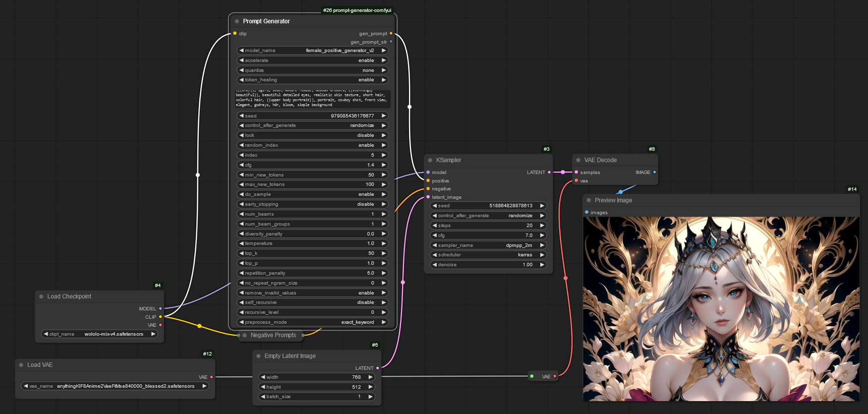
Task: Decrease Empty Latent Image height value
Action: pos(263,387)
